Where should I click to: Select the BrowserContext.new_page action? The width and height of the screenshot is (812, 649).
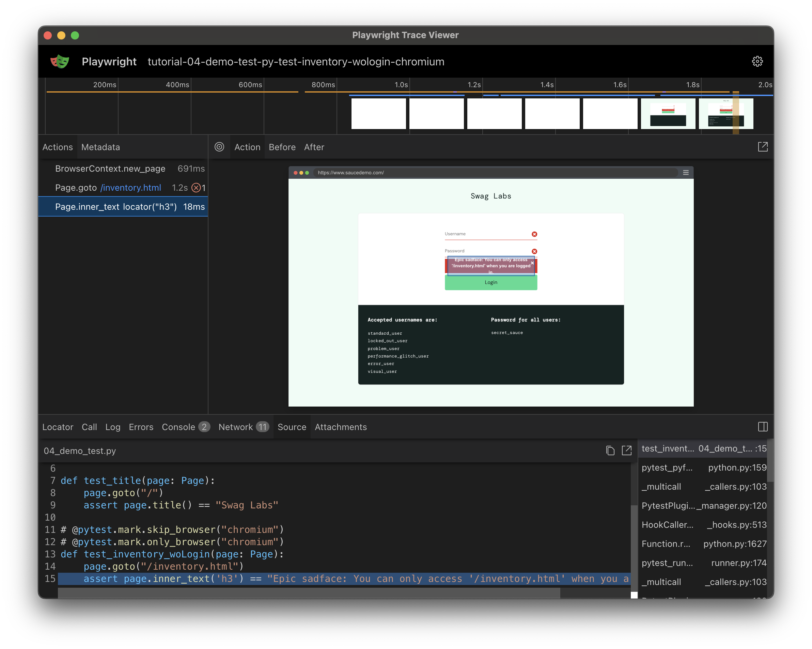pyautogui.click(x=110, y=169)
